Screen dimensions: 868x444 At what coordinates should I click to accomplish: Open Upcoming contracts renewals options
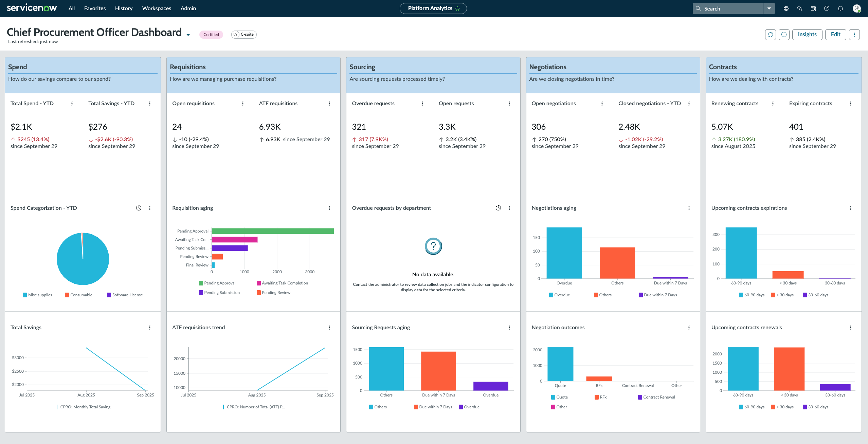point(851,328)
